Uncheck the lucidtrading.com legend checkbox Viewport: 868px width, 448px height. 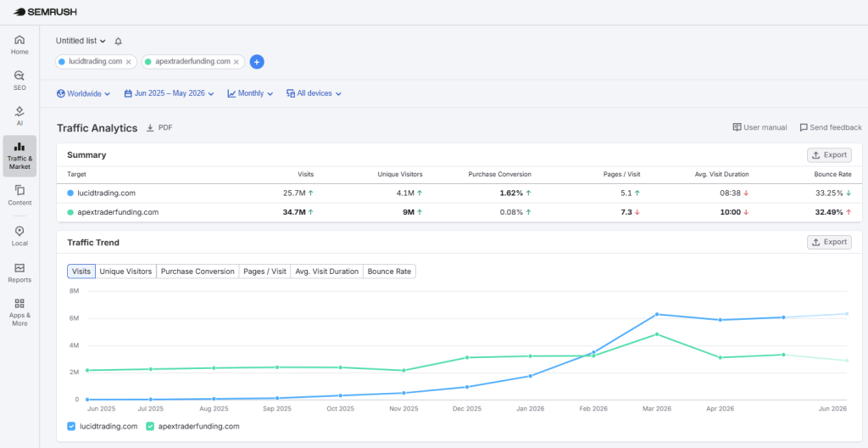71,427
